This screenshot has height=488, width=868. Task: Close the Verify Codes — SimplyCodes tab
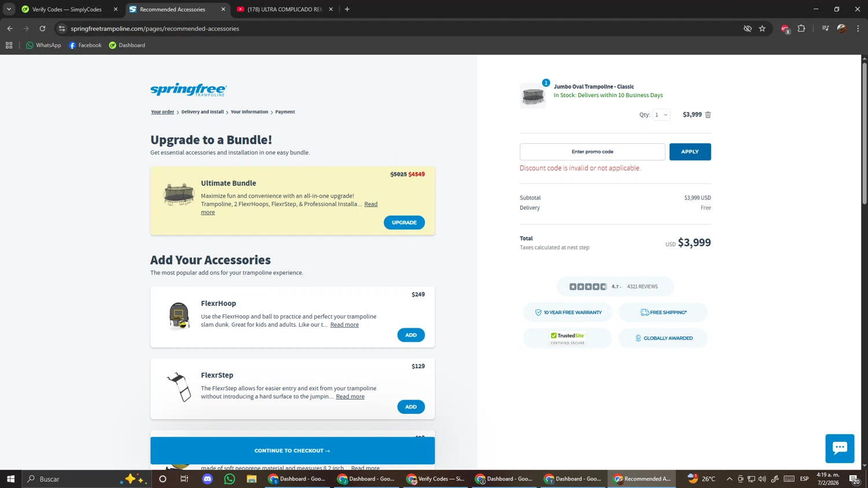point(115,9)
